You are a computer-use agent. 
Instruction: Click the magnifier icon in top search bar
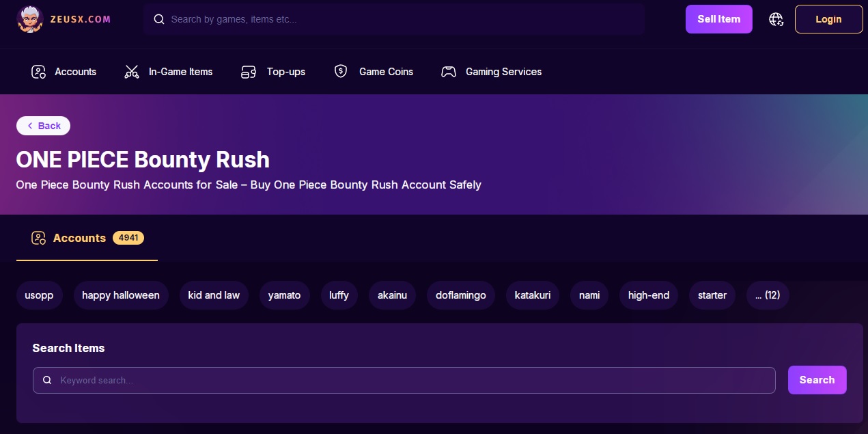point(159,19)
